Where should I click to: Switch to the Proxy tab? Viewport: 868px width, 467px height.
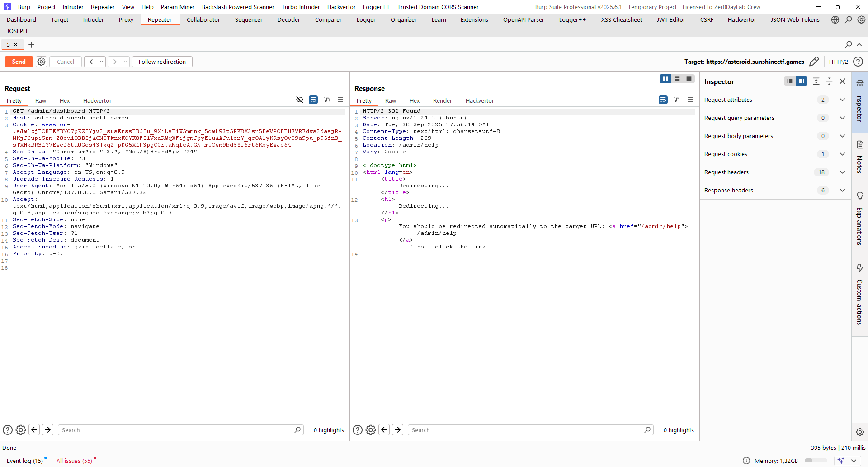pyautogui.click(x=126, y=19)
